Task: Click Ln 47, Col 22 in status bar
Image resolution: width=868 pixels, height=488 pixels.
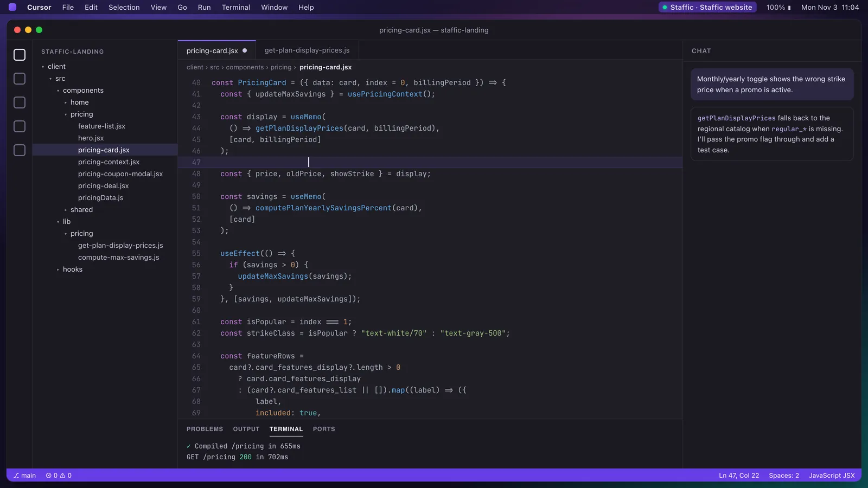Action: pyautogui.click(x=739, y=476)
